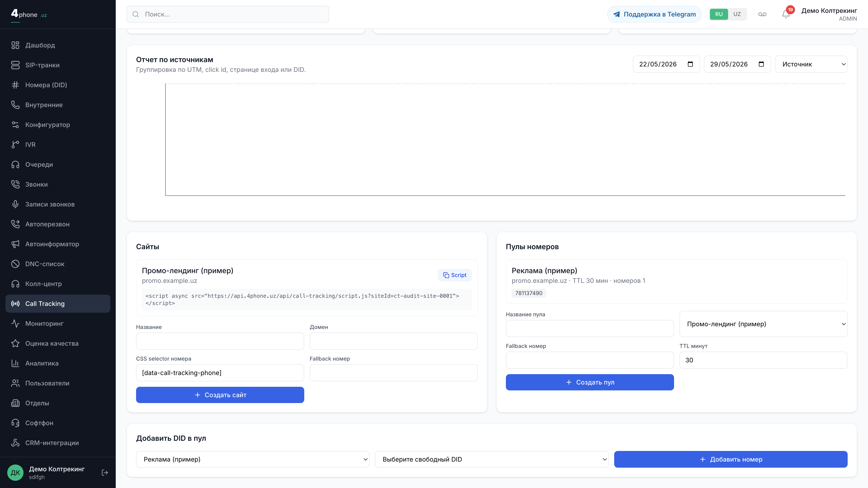Screen dimensions: 868x488
Task: Go to Дашборд menu item
Action: pos(58,45)
